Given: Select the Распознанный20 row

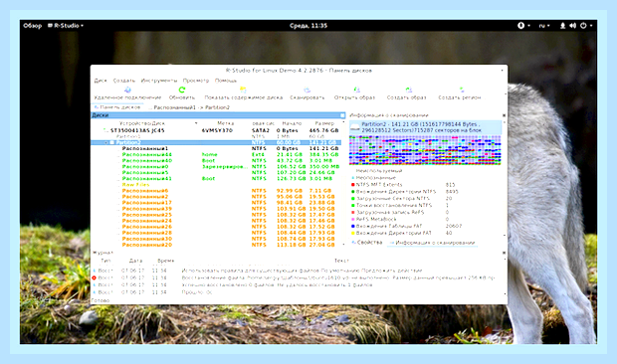Looking at the screenshot, I should [216, 245].
